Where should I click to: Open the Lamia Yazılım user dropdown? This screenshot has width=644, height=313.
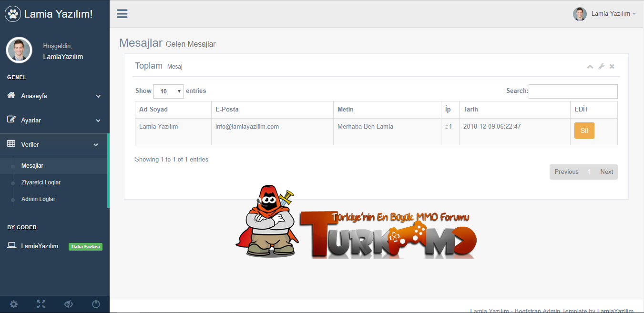(x=613, y=14)
